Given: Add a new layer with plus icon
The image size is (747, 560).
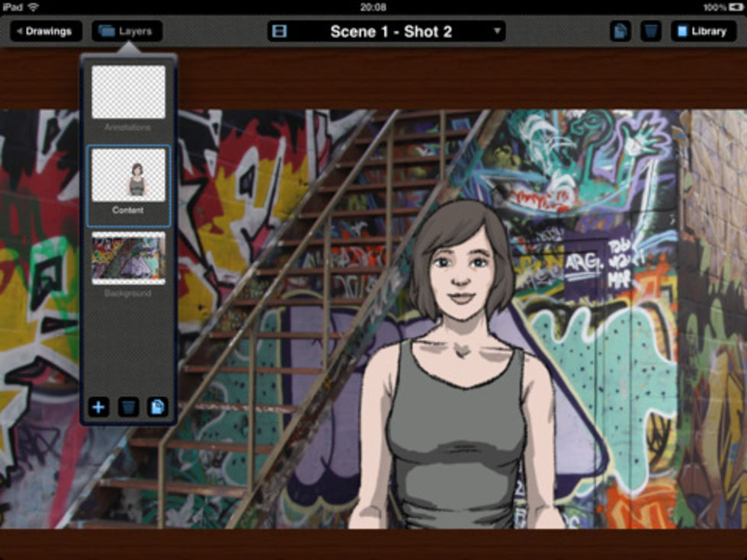Looking at the screenshot, I should click(x=98, y=407).
